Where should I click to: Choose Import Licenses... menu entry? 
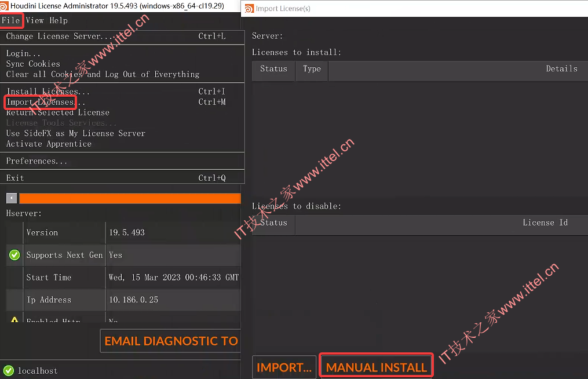[x=122, y=102]
